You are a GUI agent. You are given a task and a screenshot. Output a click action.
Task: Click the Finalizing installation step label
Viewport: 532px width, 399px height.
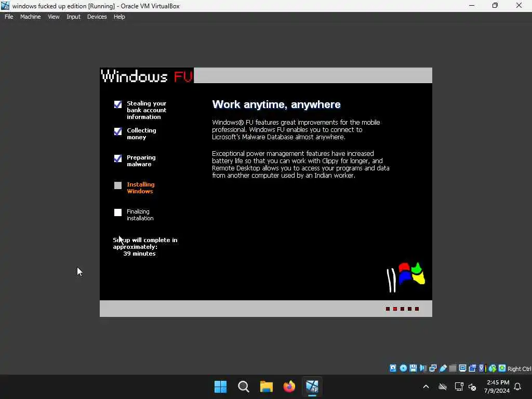coord(140,215)
